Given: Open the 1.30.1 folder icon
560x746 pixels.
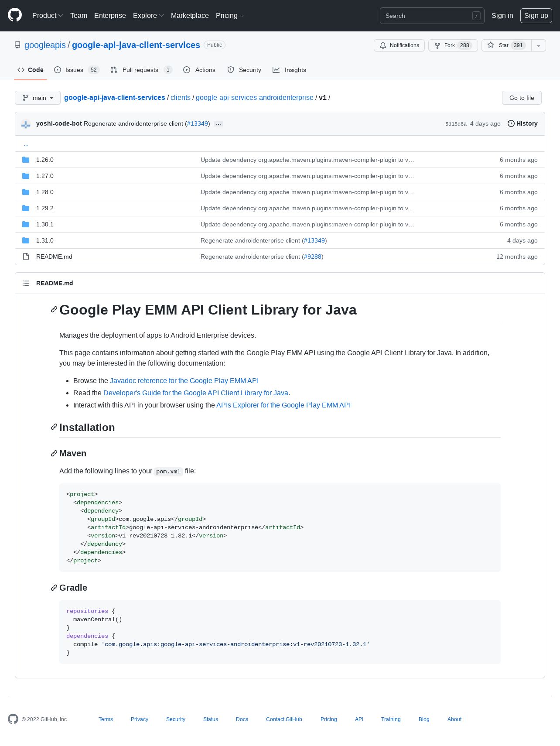Looking at the screenshot, I should coord(26,224).
